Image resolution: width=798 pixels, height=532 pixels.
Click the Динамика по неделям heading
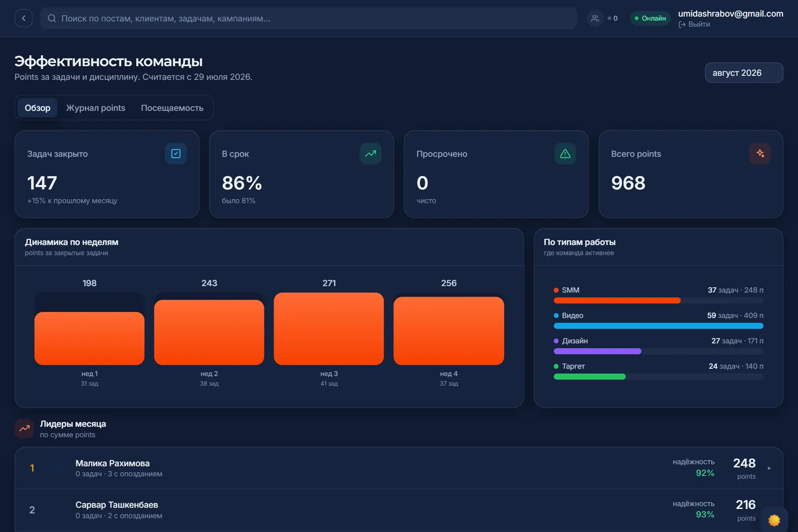pyautogui.click(x=72, y=242)
